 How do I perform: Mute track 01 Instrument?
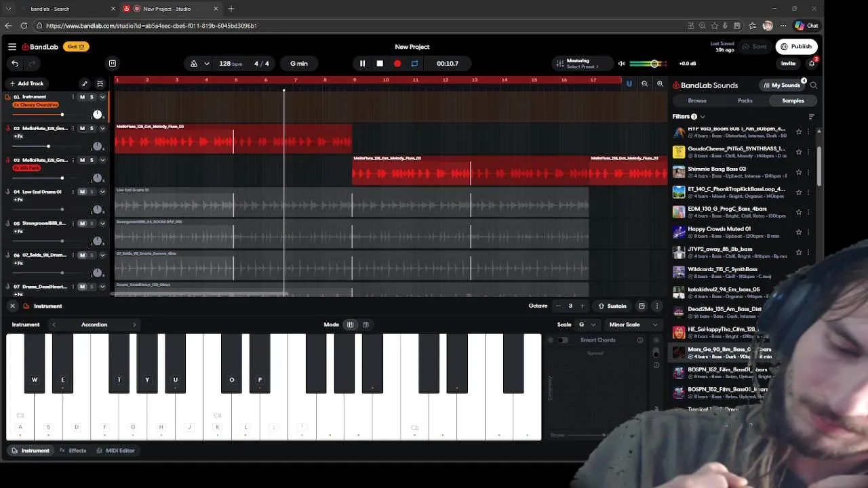(82, 97)
